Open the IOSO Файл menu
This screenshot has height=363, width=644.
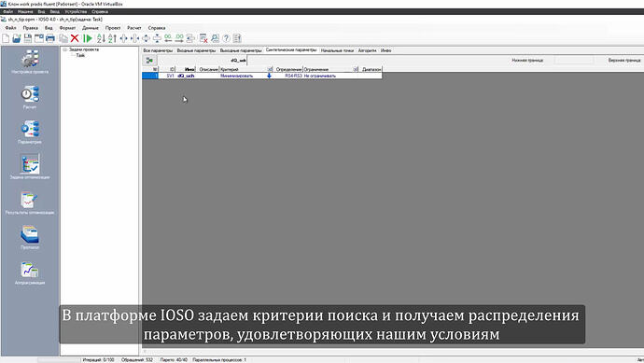[x=10, y=28]
